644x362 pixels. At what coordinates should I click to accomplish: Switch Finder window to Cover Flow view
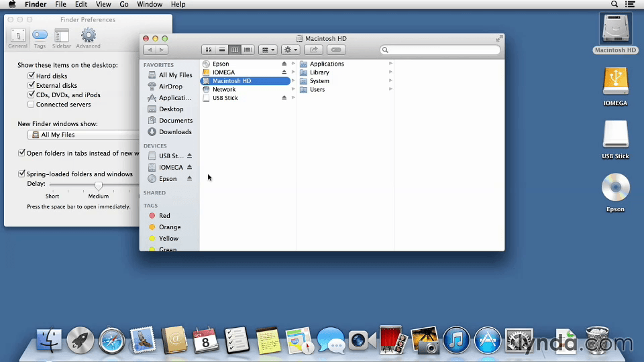point(248,50)
